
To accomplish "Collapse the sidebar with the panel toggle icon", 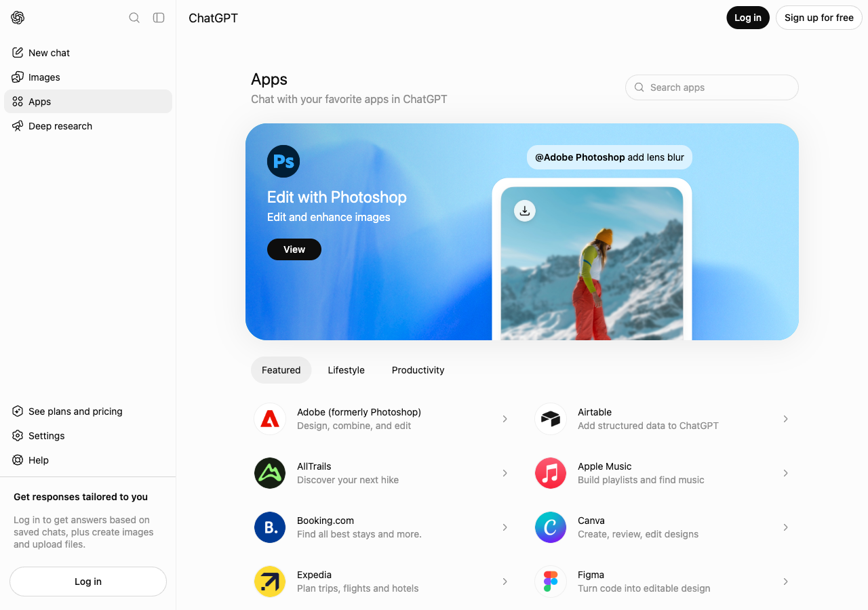I will point(159,18).
